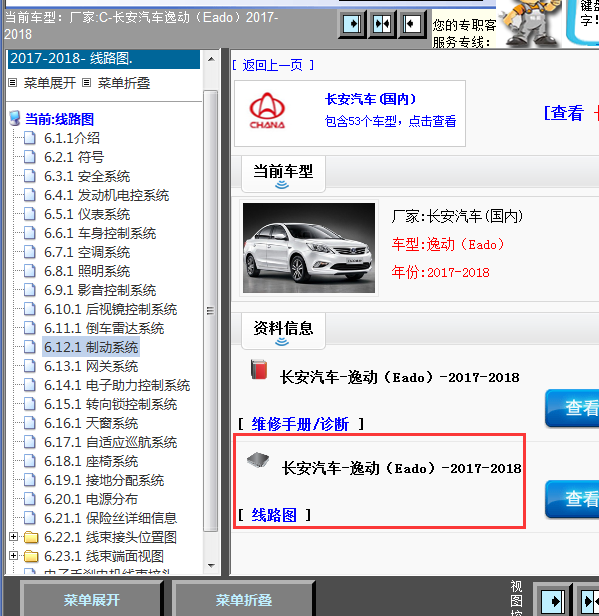
Task: Open 6.10.1 后视镜控制系统
Action: tap(110, 309)
